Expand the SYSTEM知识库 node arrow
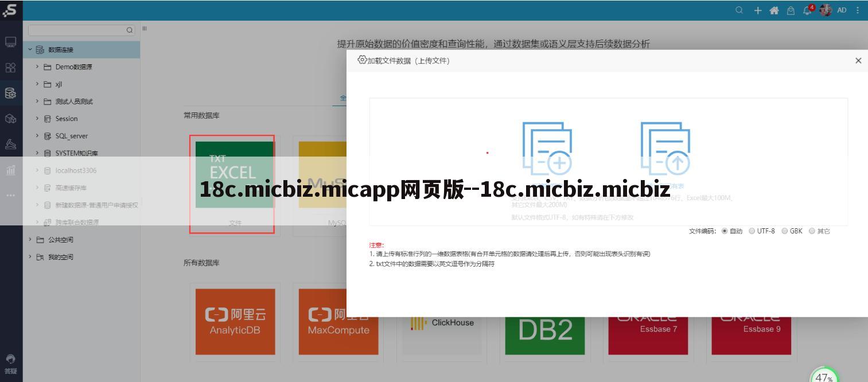The width and height of the screenshot is (868, 382). (x=37, y=153)
